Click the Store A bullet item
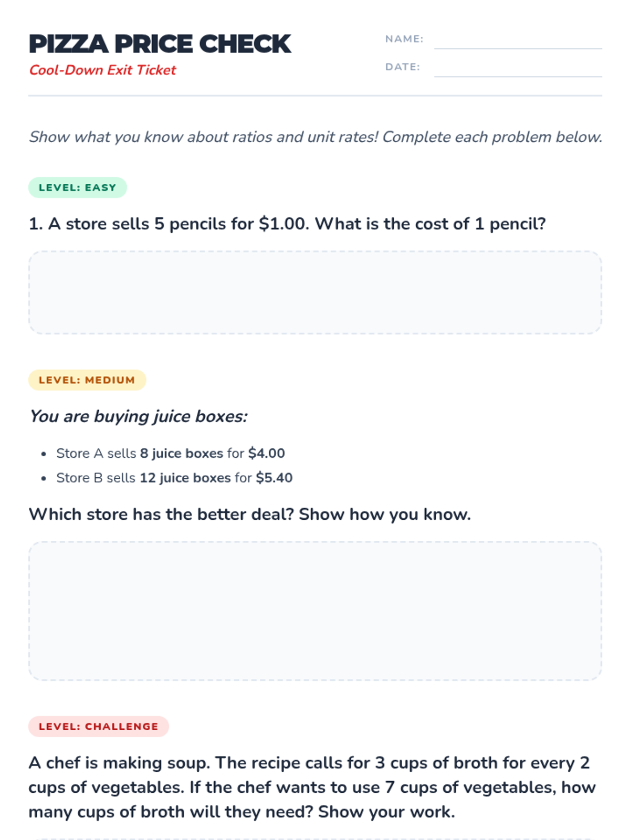 click(x=170, y=453)
